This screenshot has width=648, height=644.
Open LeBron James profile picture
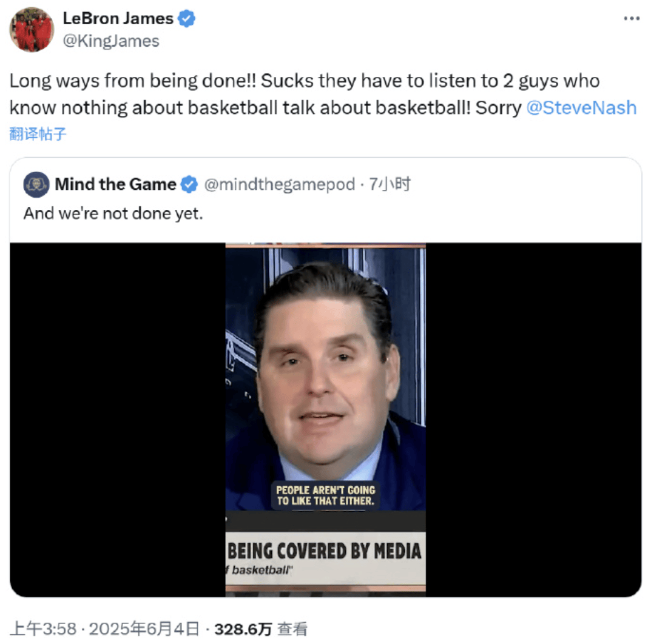click(x=32, y=30)
